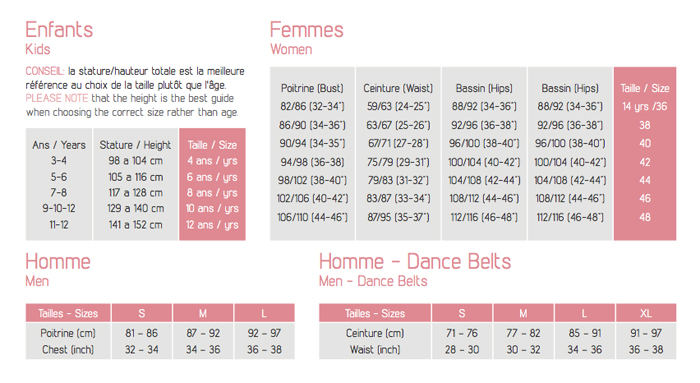Click the 81 – 86 chest measurement
The width and height of the screenshot is (700, 383).
(x=142, y=333)
